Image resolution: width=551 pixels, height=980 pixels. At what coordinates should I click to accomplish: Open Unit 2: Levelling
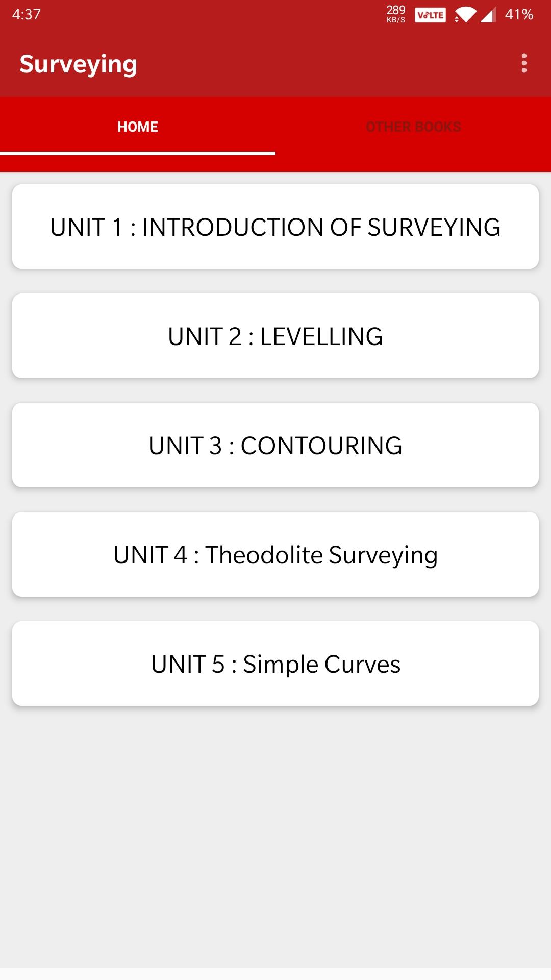[x=275, y=336]
